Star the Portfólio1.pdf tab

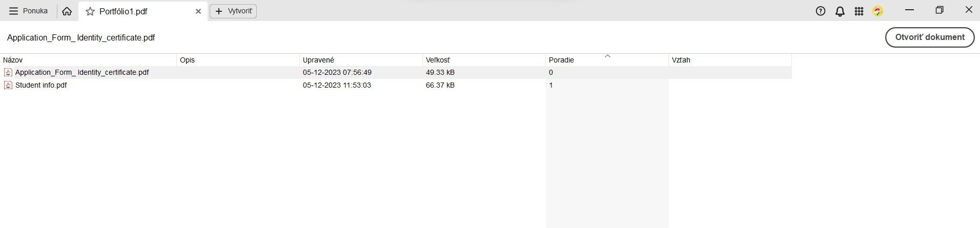pyautogui.click(x=90, y=11)
